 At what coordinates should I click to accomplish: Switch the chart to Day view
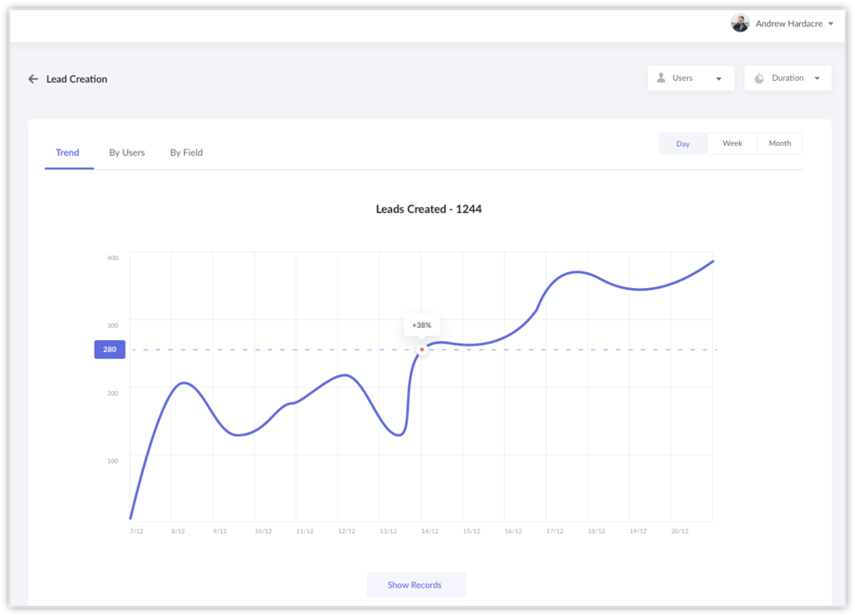tap(683, 144)
